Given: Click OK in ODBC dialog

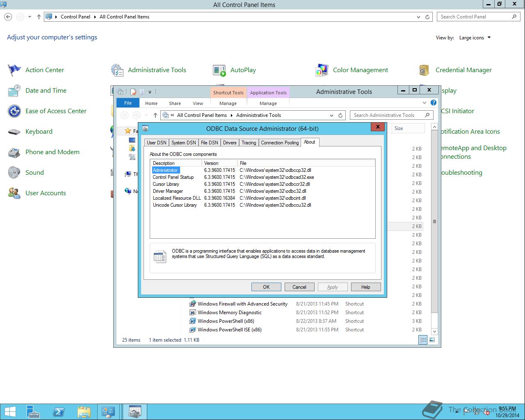Looking at the screenshot, I should pyautogui.click(x=266, y=287).
